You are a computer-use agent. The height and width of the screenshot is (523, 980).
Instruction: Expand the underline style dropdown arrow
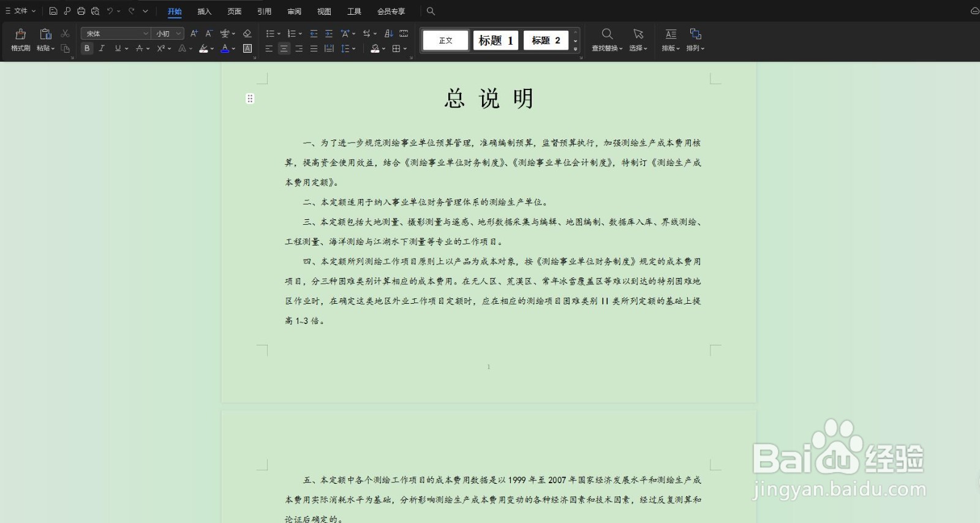tap(126, 48)
